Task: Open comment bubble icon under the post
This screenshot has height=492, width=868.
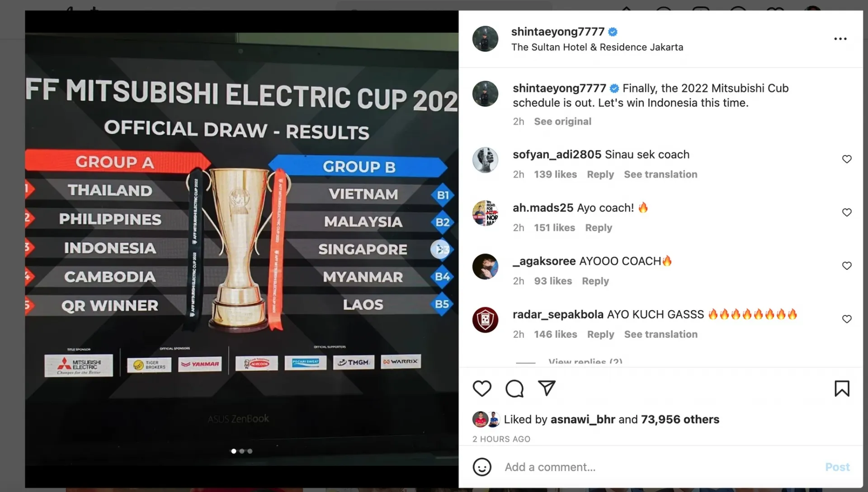Action: click(x=514, y=389)
